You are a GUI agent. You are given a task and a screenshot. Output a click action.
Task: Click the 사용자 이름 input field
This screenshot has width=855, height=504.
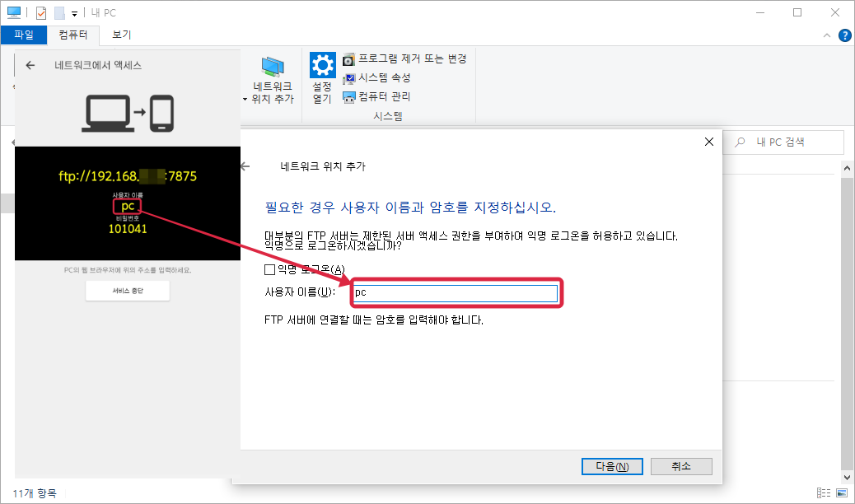[456, 293]
